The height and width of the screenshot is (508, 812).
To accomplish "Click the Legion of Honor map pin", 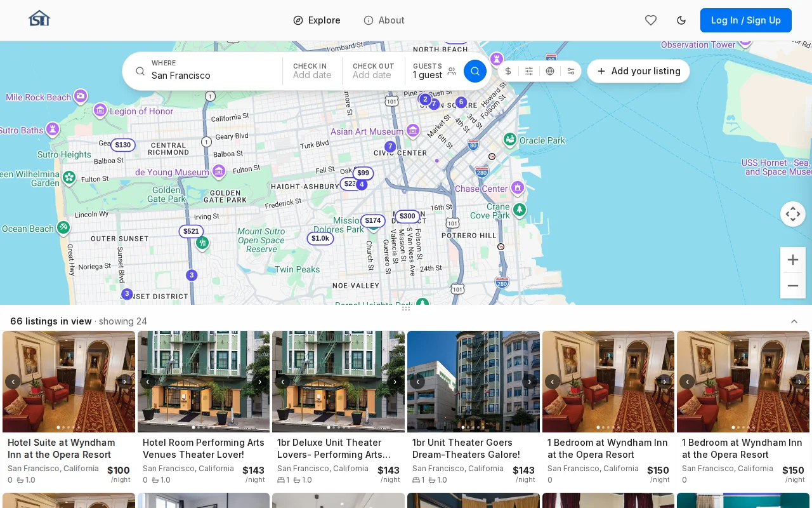I will (100, 110).
